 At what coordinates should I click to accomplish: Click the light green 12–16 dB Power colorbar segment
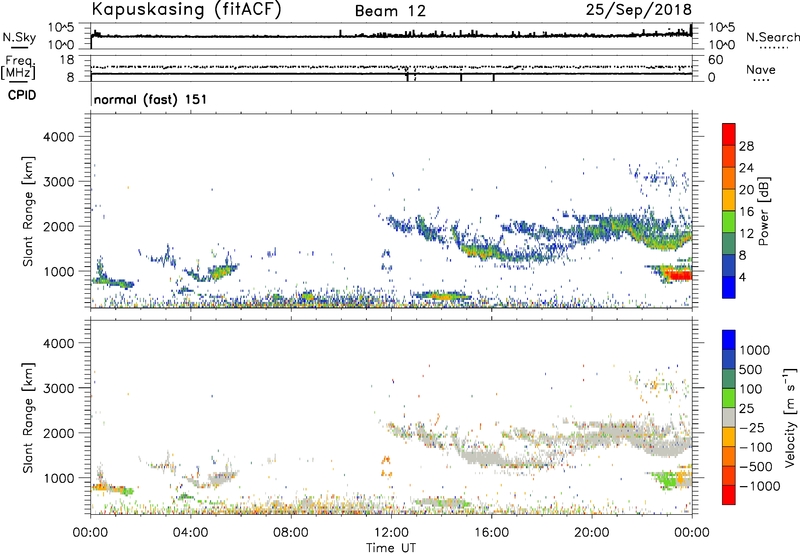click(x=729, y=221)
